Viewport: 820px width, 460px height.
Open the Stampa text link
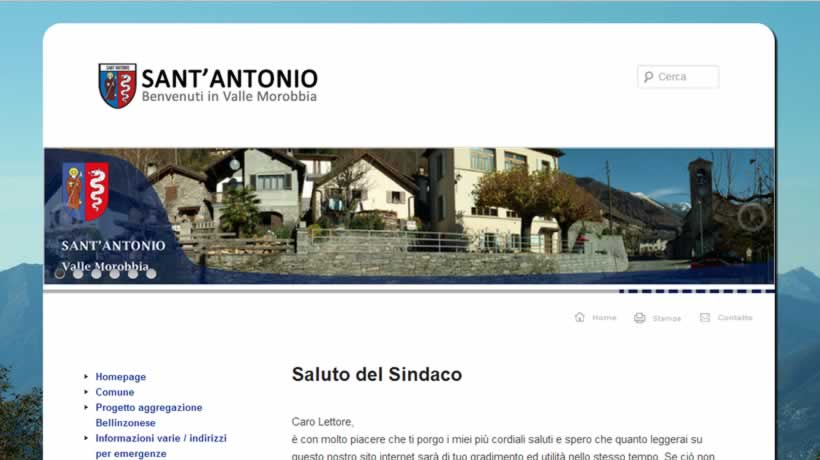point(667,318)
